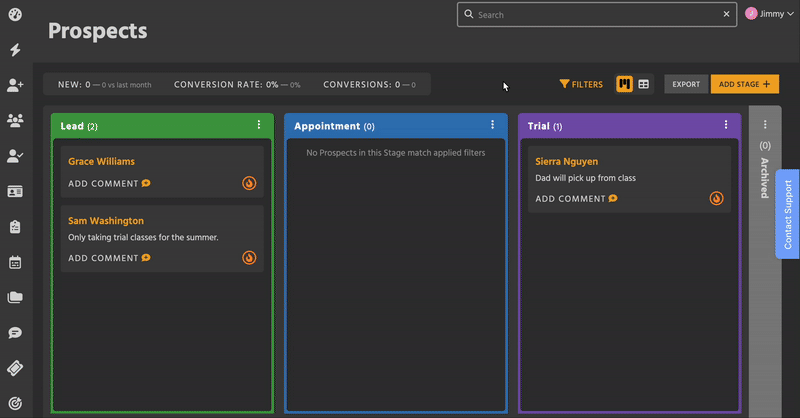Viewport: 800px width, 418px height.
Task: Open the Filters panel
Action: pos(581,84)
